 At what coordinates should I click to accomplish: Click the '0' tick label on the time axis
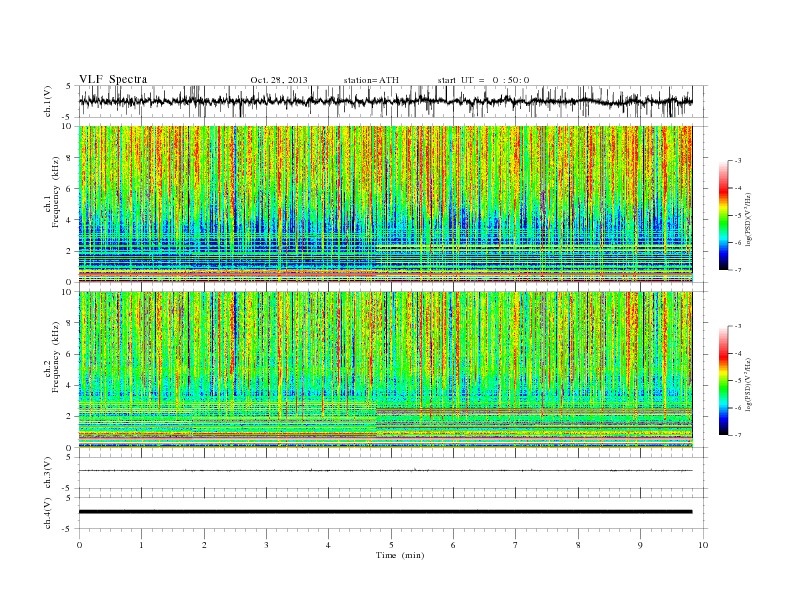(x=79, y=545)
